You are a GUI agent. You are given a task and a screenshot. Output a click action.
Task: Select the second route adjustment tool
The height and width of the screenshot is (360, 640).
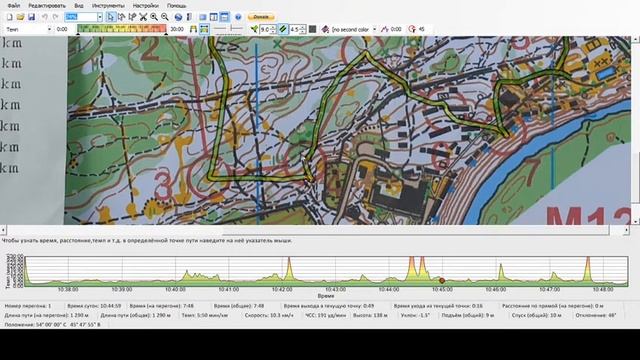tap(132, 17)
